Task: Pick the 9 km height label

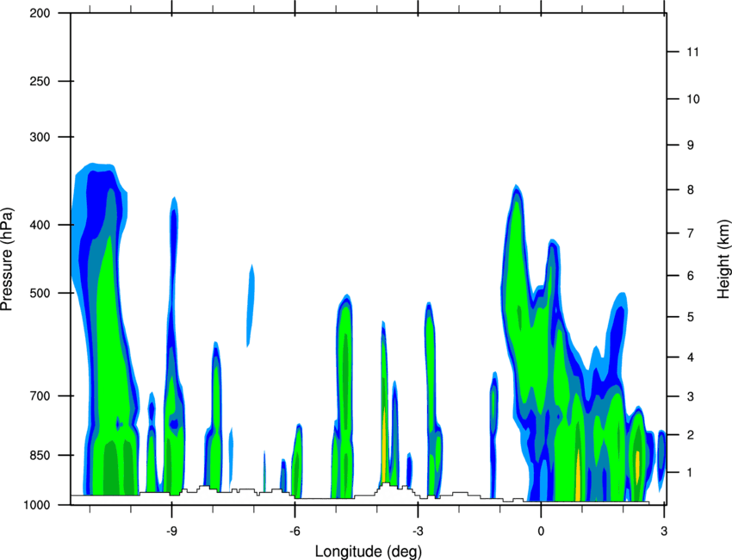Action: (x=691, y=146)
